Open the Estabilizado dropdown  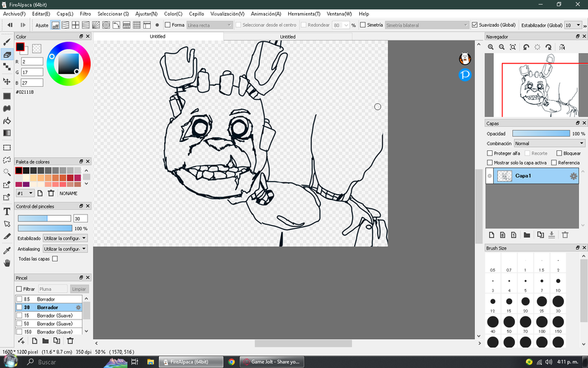65,238
